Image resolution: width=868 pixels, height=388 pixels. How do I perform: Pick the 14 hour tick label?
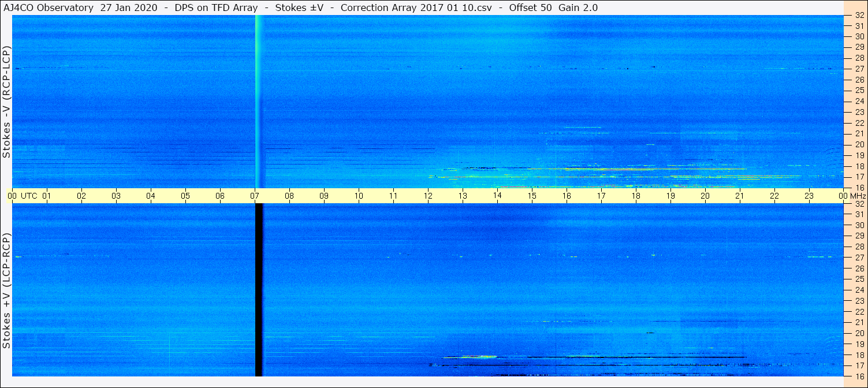[x=497, y=196]
